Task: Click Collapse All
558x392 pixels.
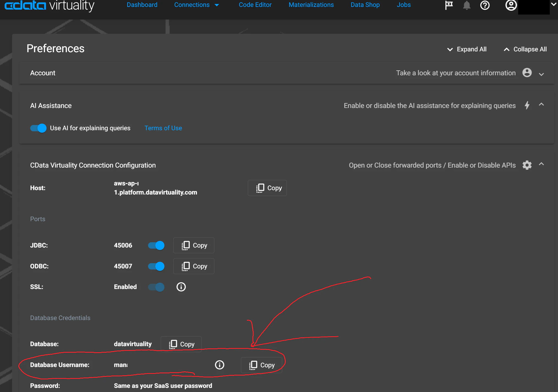Action: (x=525, y=49)
